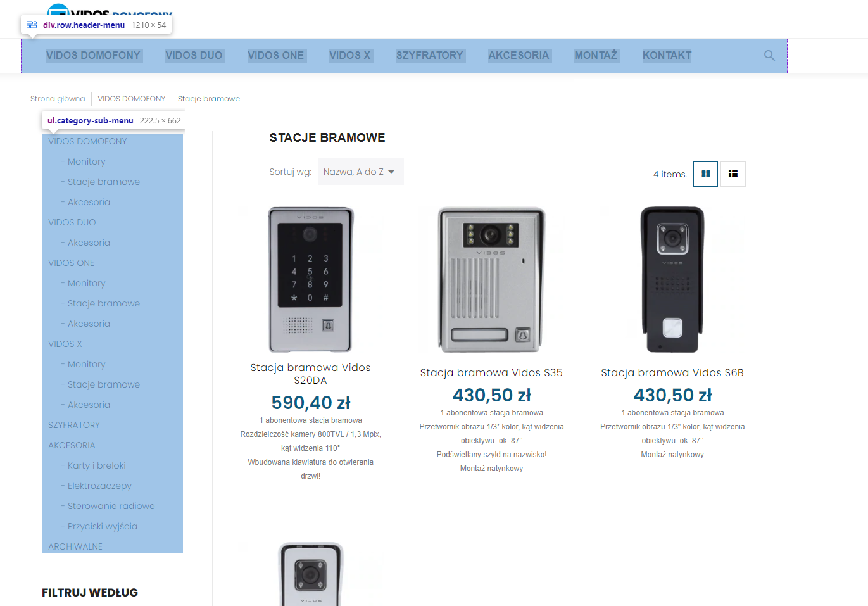Open the 'Stacja bramowa Vidos S35' title link

click(x=491, y=373)
